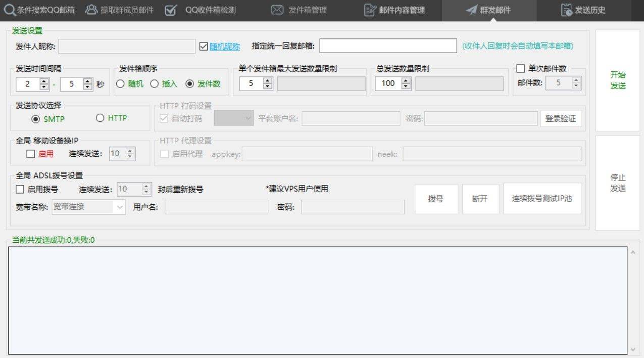Click the 连续拨号测试IP池 button
This screenshot has width=644, height=358.
click(542, 199)
